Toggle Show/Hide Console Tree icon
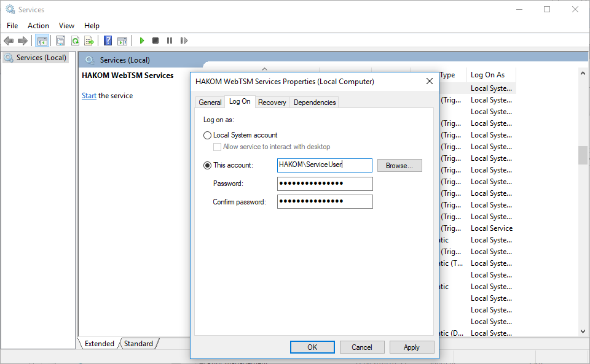 pyautogui.click(x=42, y=41)
